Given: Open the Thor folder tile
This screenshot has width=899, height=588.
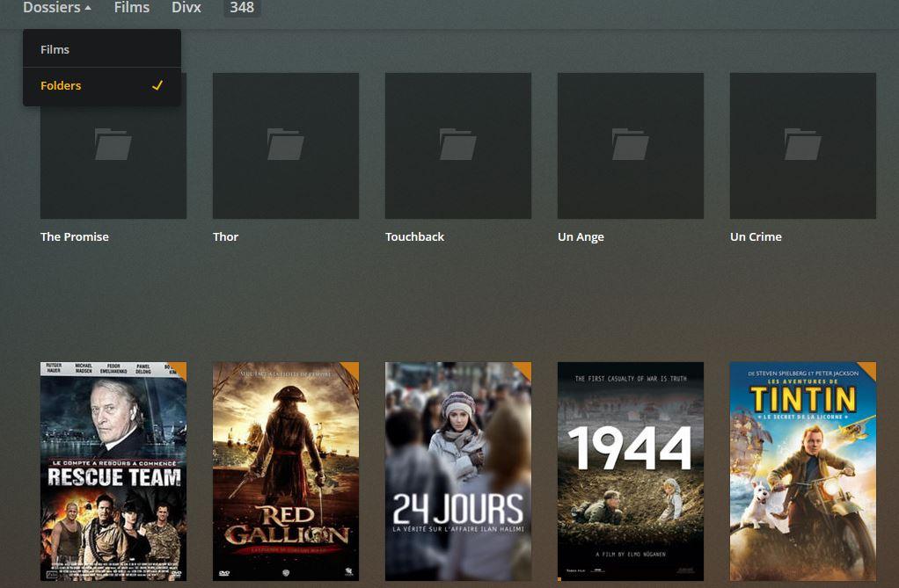Looking at the screenshot, I should (286, 146).
